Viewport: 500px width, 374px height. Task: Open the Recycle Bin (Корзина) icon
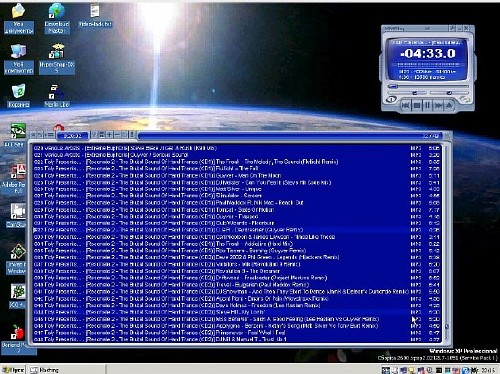(x=19, y=96)
